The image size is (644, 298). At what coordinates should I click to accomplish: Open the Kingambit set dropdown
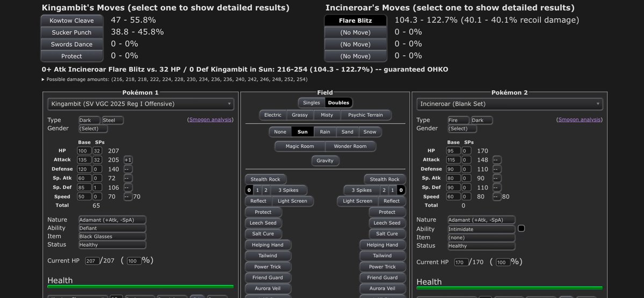pos(141,104)
